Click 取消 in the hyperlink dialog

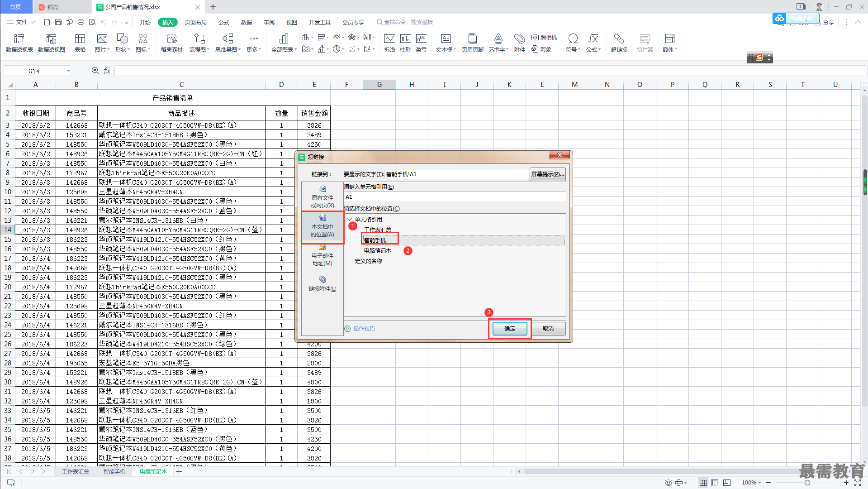point(548,329)
